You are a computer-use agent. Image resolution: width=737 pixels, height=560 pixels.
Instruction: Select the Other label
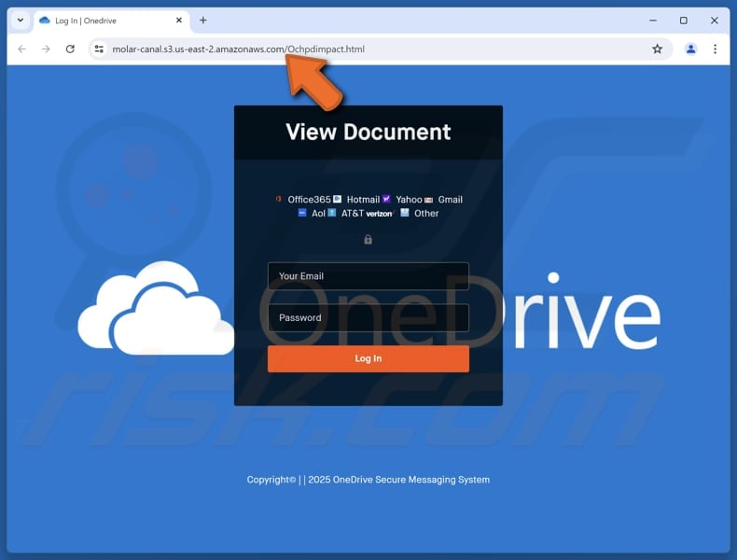tap(425, 213)
